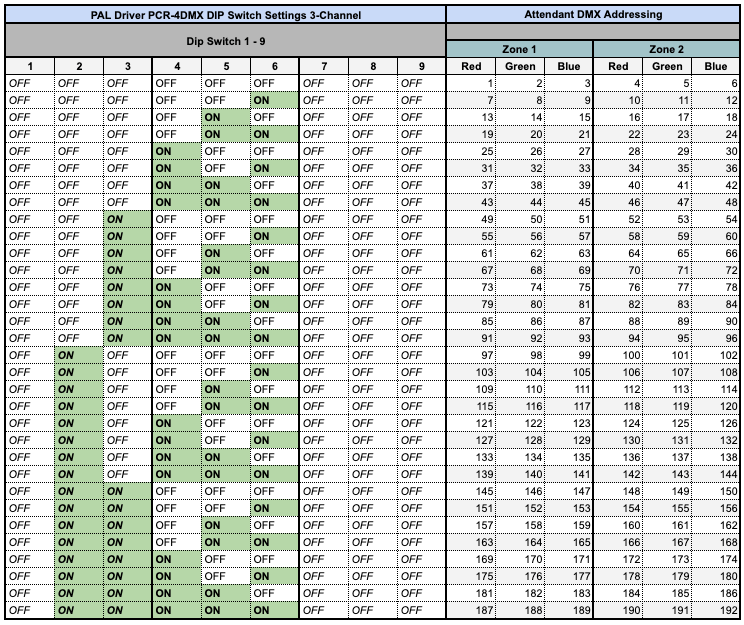Click address cell '1' in first row
Viewport: 744px width, 625px height.
pos(471,84)
